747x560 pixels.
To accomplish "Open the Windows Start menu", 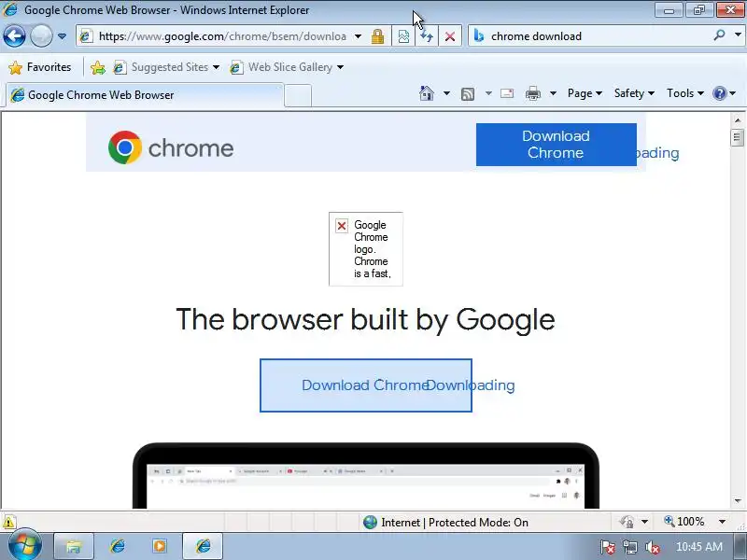I will [25, 546].
